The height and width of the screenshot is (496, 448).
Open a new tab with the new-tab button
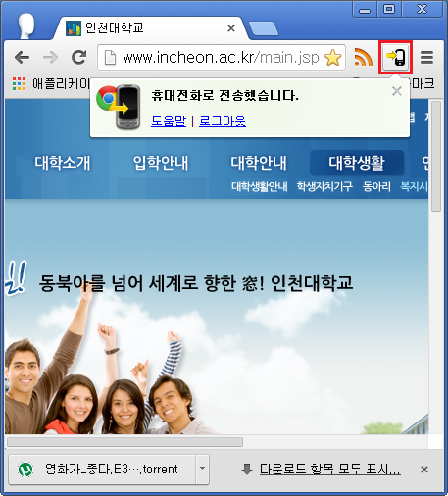263,28
